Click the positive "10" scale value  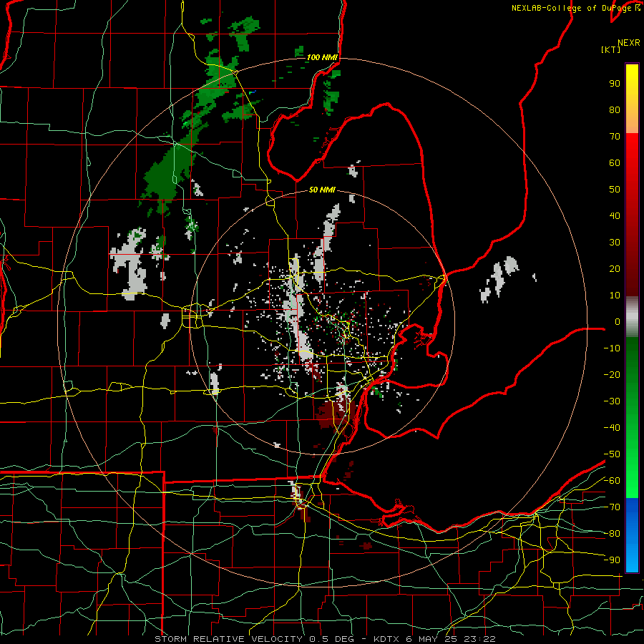[615, 296]
